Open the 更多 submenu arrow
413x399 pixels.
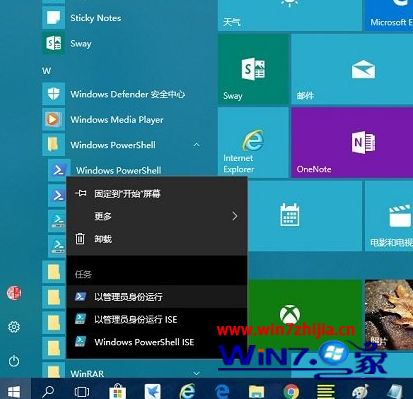(235, 216)
